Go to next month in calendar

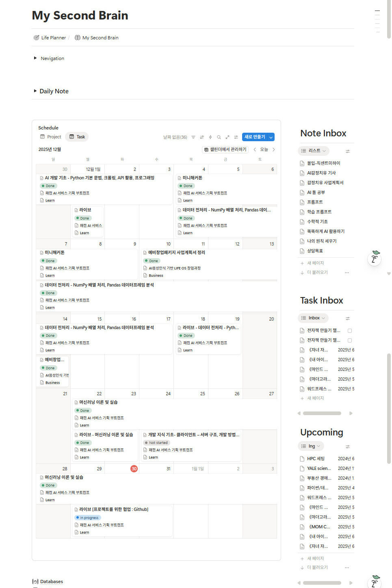[x=274, y=150]
